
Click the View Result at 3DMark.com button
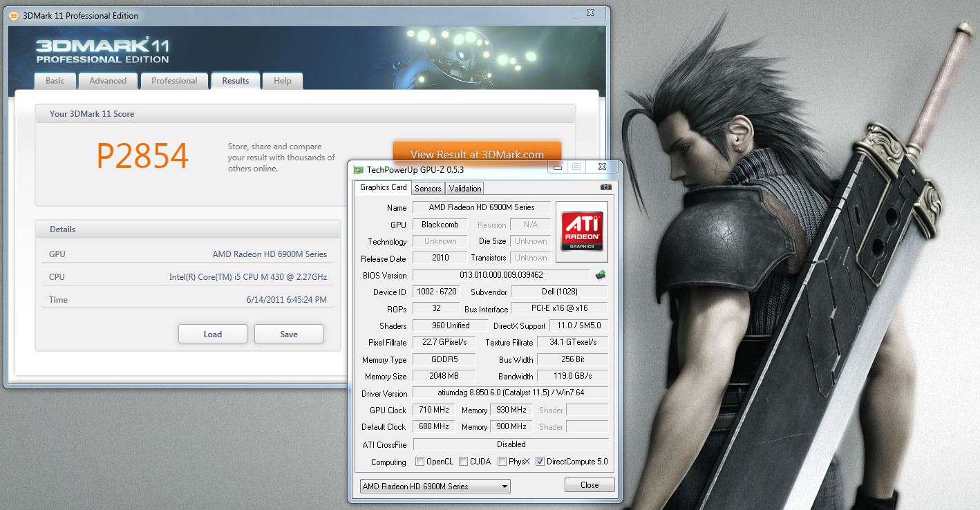click(x=477, y=154)
